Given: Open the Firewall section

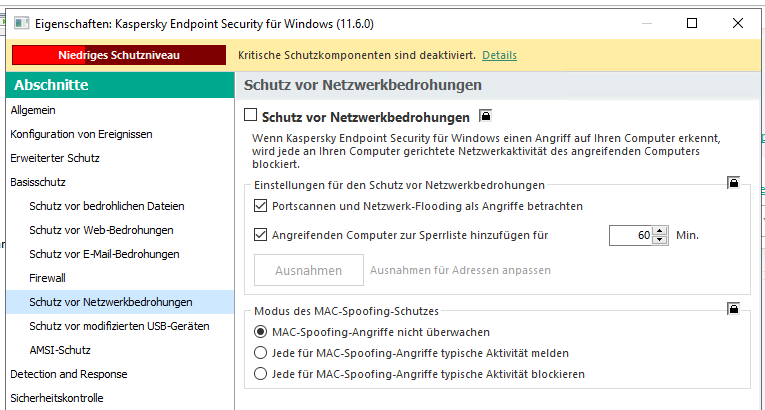Looking at the screenshot, I should tap(48, 278).
